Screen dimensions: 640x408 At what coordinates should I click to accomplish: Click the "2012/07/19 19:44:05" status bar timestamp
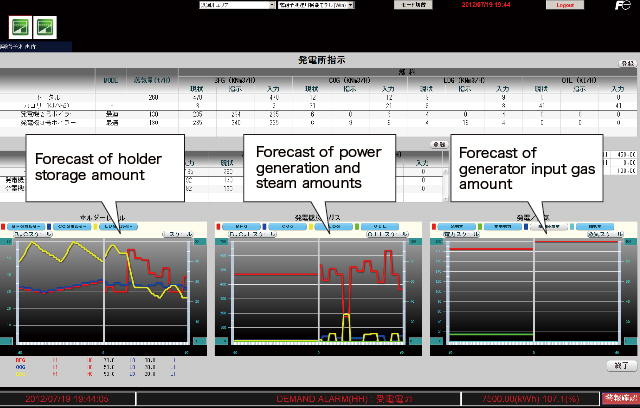pyautogui.click(x=67, y=399)
